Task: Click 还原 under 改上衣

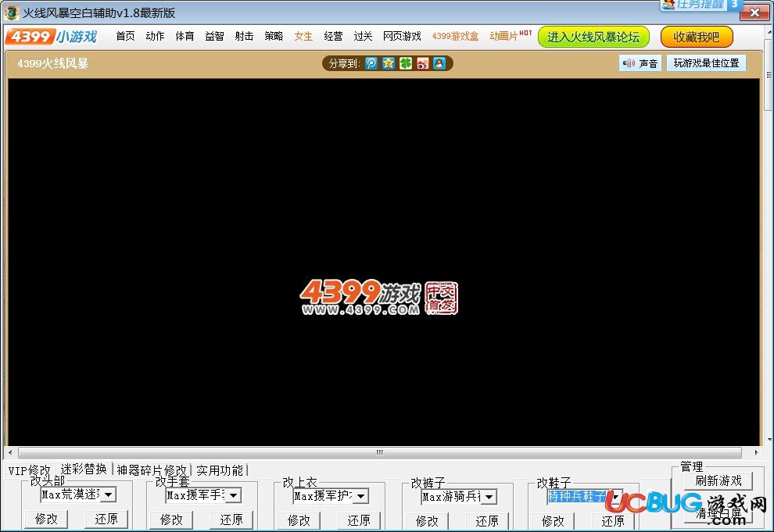Action: click(359, 520)
